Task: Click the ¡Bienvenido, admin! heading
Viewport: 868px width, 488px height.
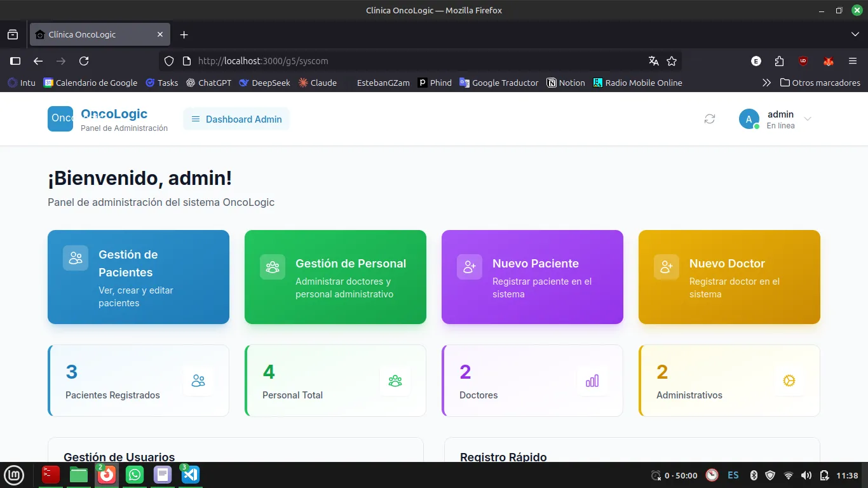Action: pyautogui.click(x=140, y=178)
